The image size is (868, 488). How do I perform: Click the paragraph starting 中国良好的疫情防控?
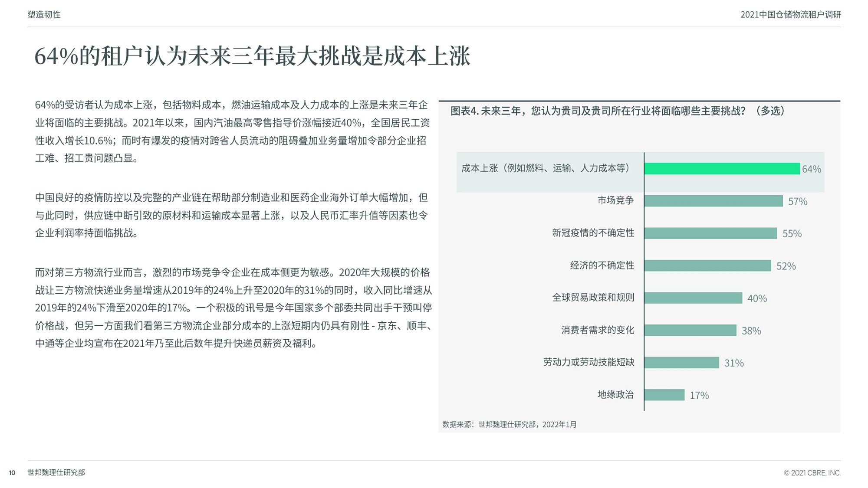[x=232, y=215]
